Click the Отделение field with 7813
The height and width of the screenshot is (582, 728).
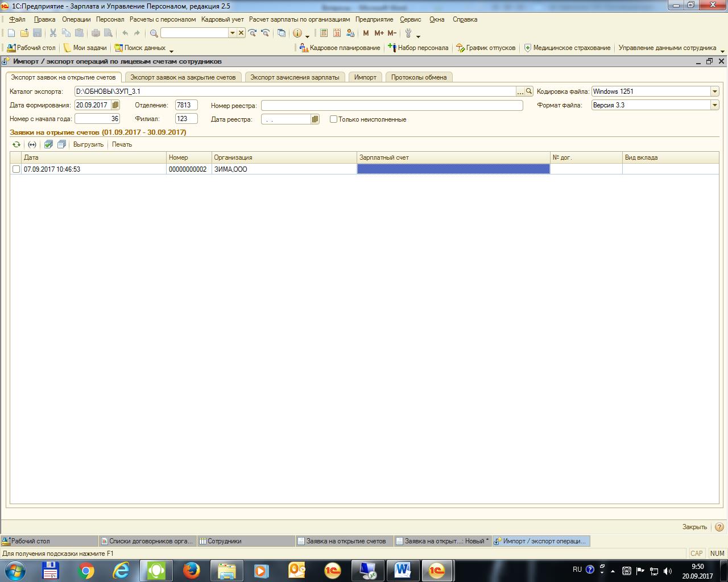(187, 105)
